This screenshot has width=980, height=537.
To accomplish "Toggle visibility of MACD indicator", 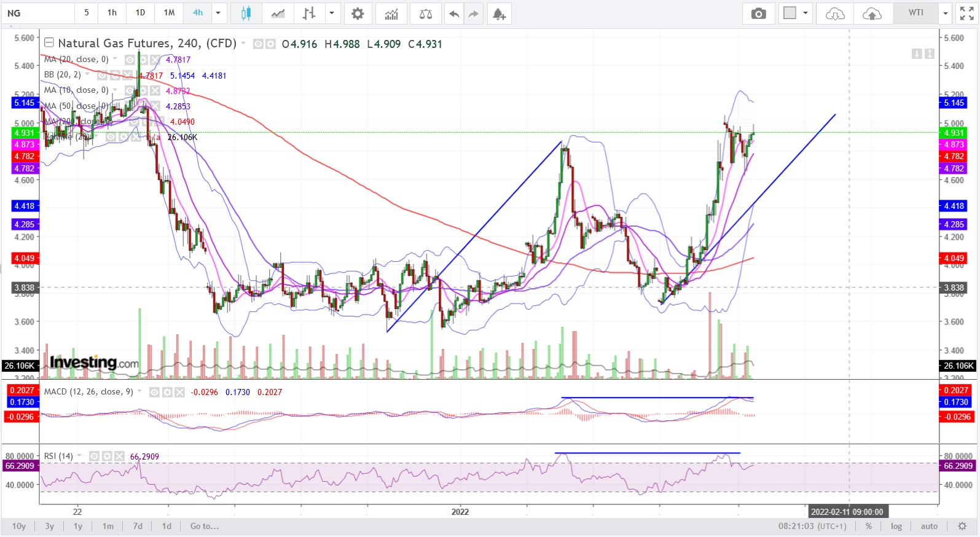I will tap(155, 392).
